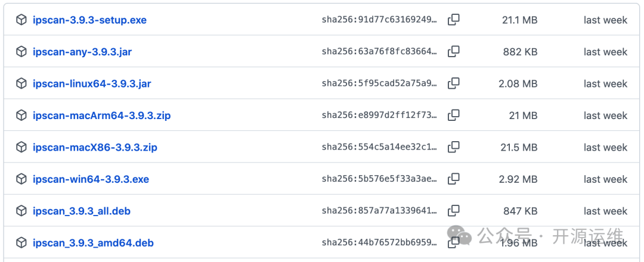Click the sha256:857a77a1339641 hash text
Screen dimensions: 644x262
coord(379,211)
